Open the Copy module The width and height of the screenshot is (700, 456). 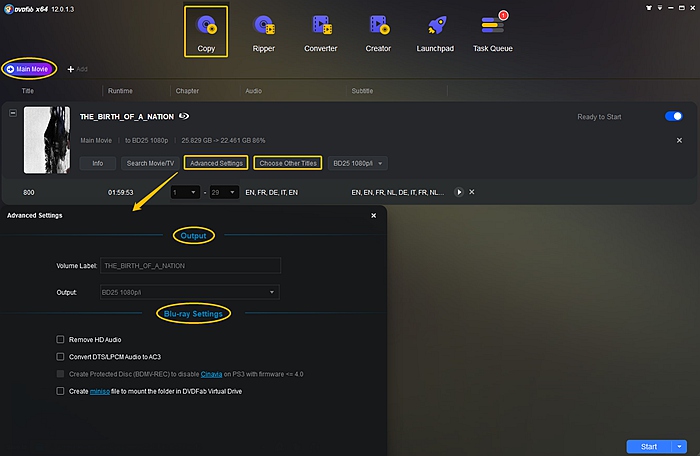206,31
